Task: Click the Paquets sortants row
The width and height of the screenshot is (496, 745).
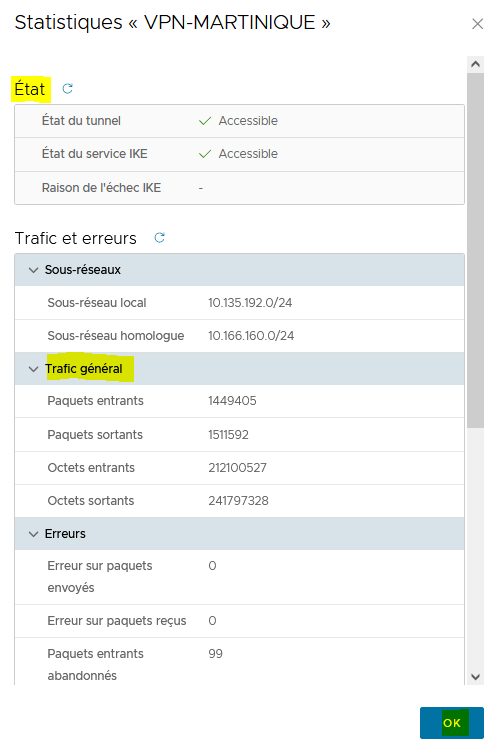Action: [239, 435]
